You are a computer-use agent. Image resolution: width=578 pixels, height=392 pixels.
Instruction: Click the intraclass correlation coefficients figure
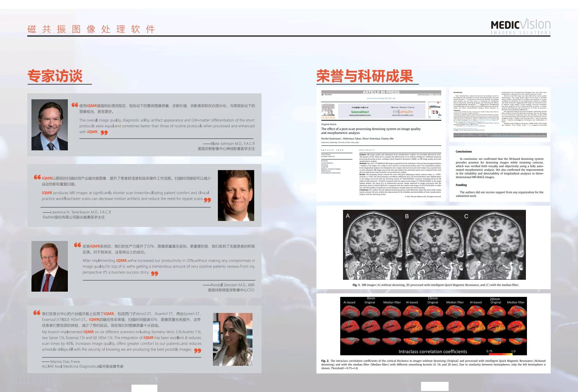(x=433, y=326)
